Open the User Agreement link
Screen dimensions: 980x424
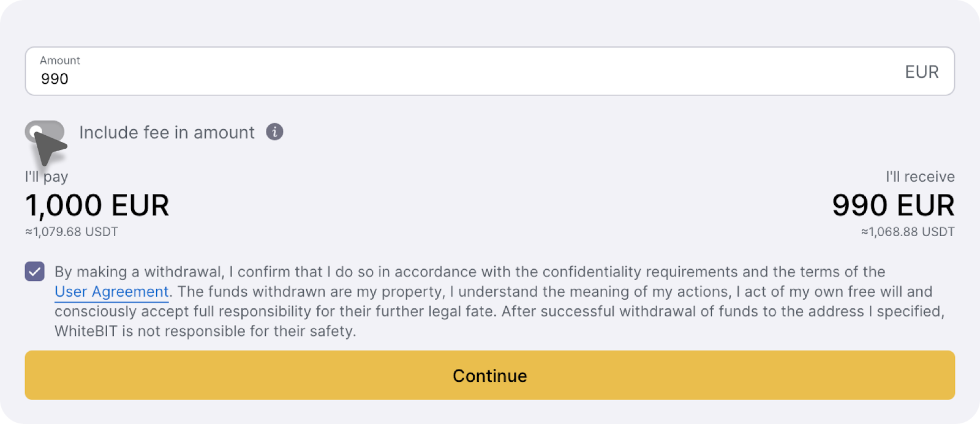(111, 292)
